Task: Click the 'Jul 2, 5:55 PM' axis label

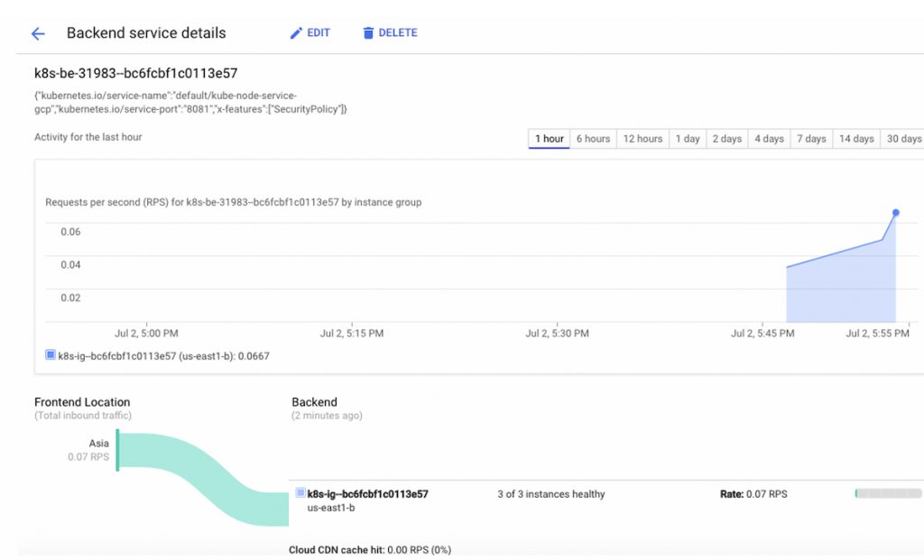Action: click(x=877, y=334)
